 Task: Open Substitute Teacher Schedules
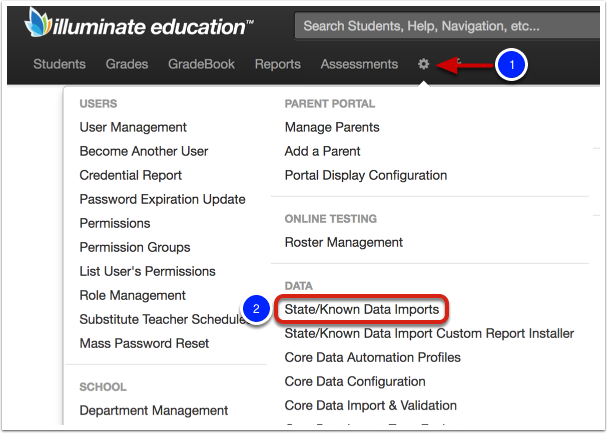[163, 319]
